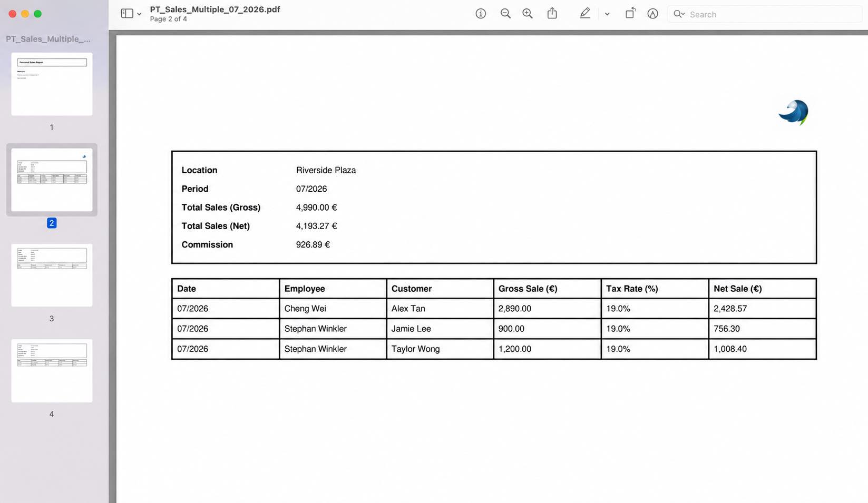Click the PT_Sales_Multiple_07_2026.pdf window title
Image resolution: width=868 pixels, height=503 pixels.
(x=215, y=9)
